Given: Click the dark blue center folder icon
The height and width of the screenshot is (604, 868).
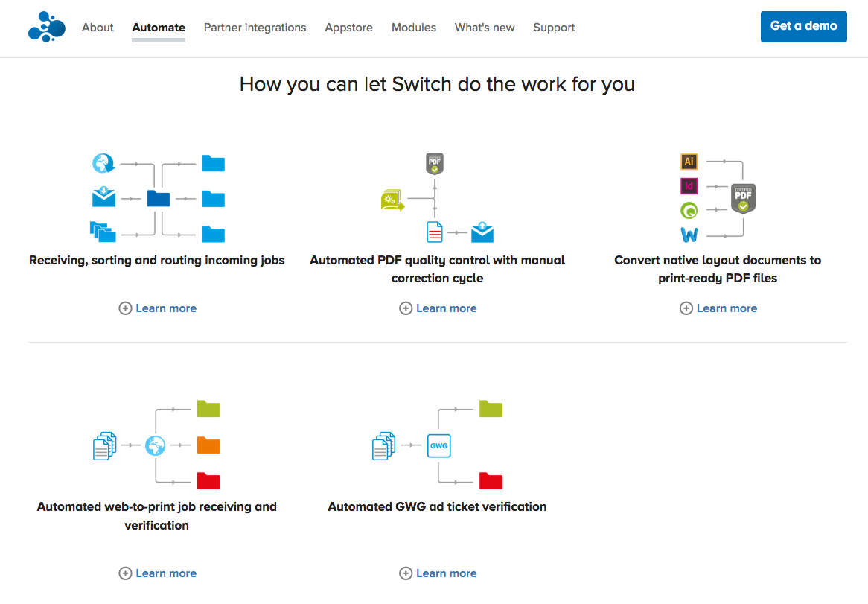Looking at the screenshot, I should tap(159, 198).
